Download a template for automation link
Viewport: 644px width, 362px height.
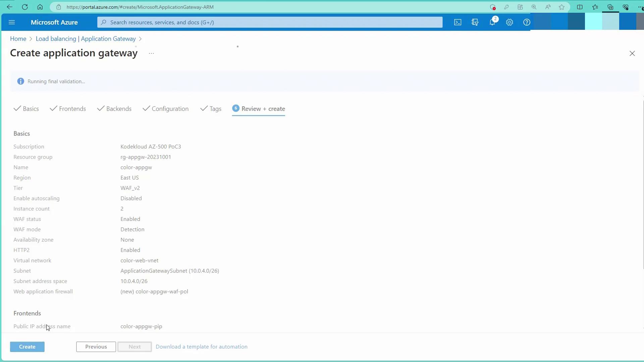201,347
